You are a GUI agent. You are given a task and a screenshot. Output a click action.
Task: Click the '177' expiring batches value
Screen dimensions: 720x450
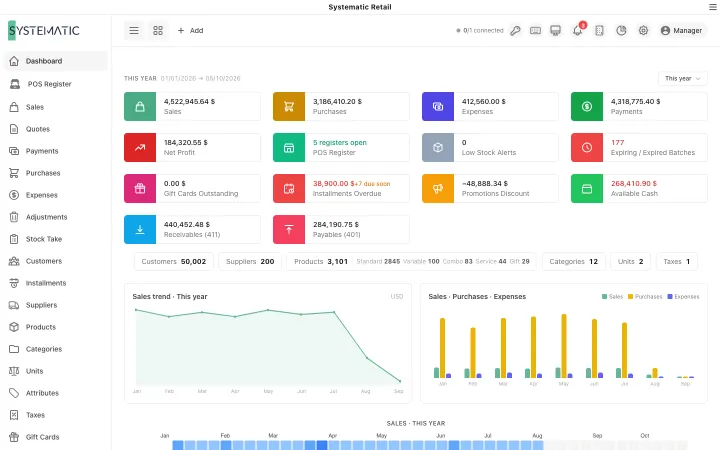coord(617,142)
